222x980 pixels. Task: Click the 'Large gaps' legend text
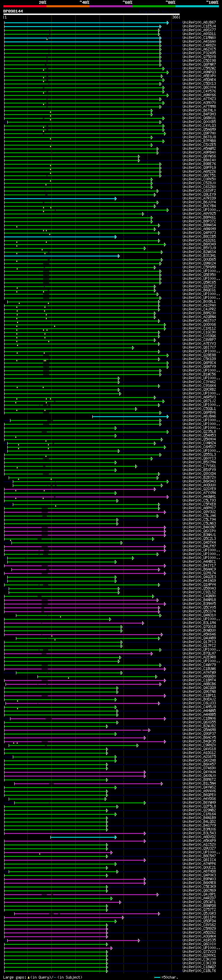click(15, 977)
